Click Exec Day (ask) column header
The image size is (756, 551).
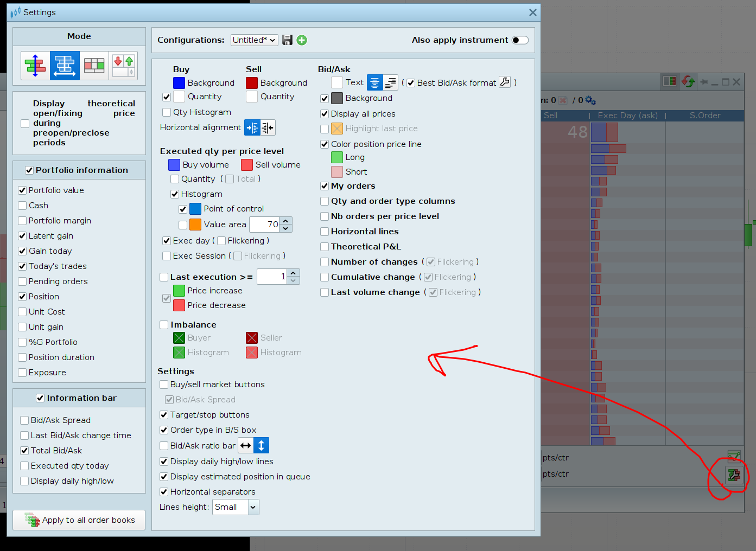click(x=627, y=116)
